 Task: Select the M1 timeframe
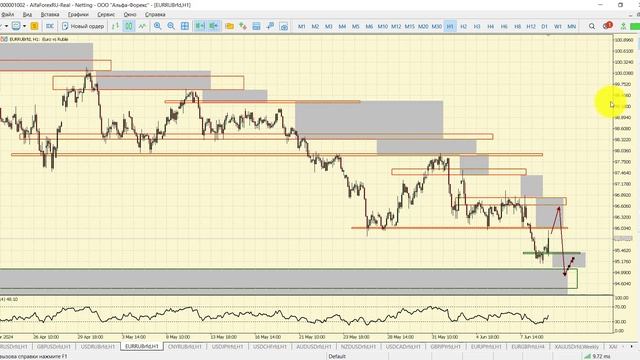click(x=302, y=27)
